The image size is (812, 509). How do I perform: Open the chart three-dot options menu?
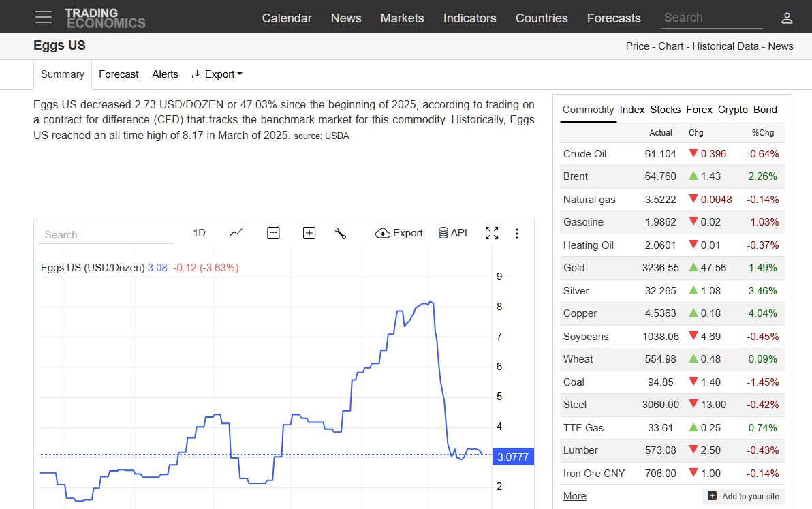coord(516,234)
